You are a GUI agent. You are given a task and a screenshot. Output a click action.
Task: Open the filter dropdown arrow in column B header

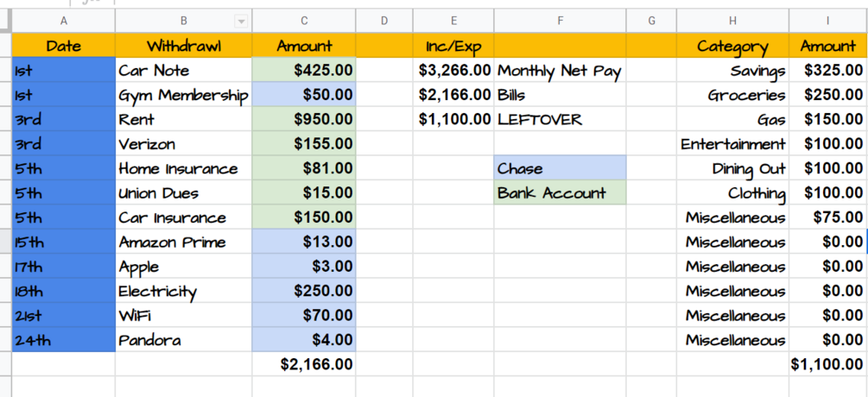click(241, 22)
